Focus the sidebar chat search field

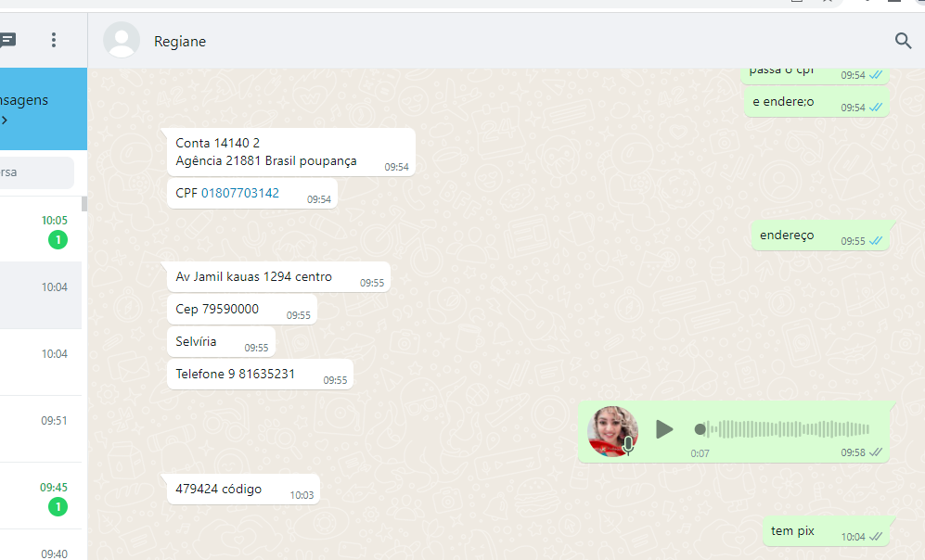point(37,172)
